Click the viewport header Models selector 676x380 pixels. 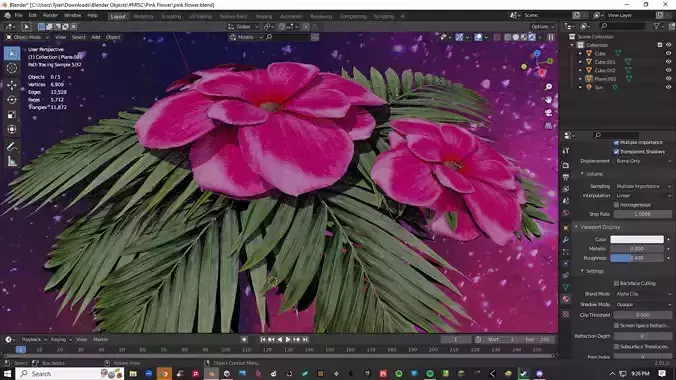[x=246, y=38]
